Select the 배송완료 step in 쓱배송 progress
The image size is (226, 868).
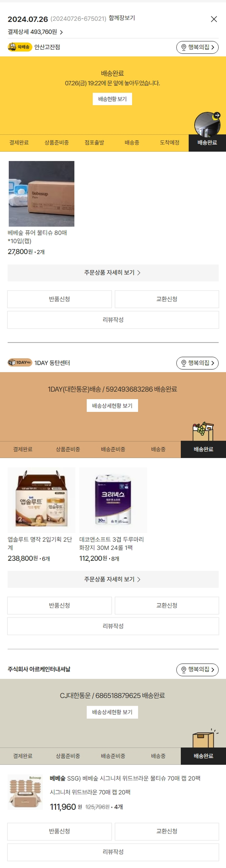pos(207,143)
